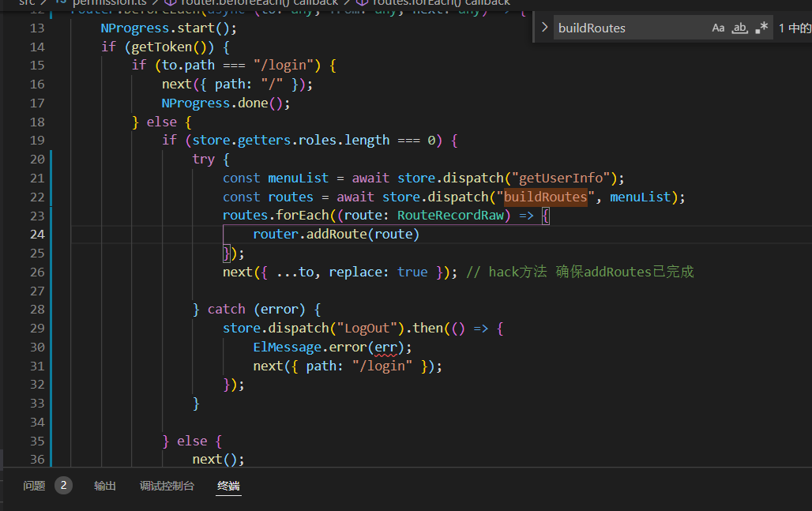The image size is (812, 511).
Task: Toggle whole word matching in the find widget
Action: coord(739,28)
